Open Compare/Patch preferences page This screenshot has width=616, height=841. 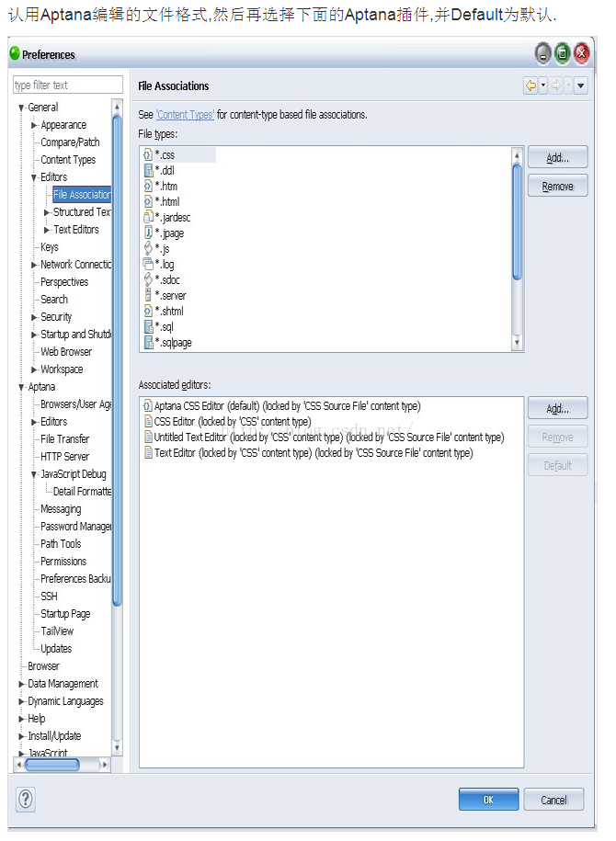click(x=70, y=142)
